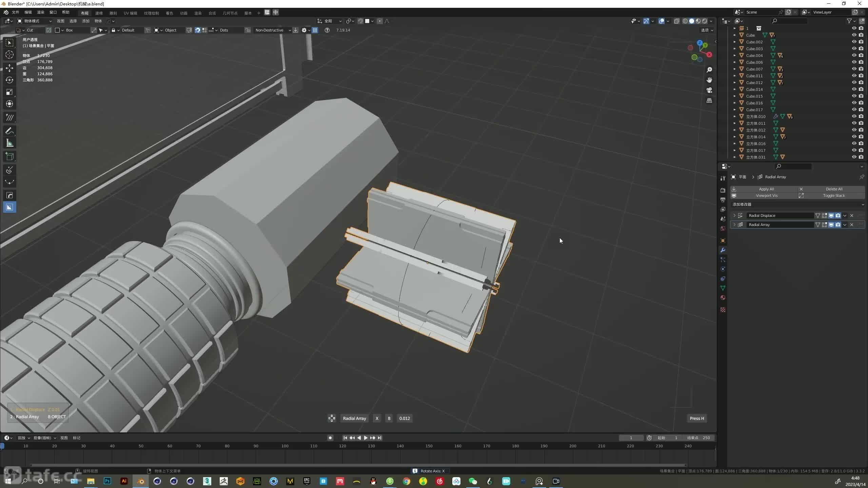The height and width of the screenshot is (488, 868).
Task: Click Press H help button
Action: click(697, 418)
